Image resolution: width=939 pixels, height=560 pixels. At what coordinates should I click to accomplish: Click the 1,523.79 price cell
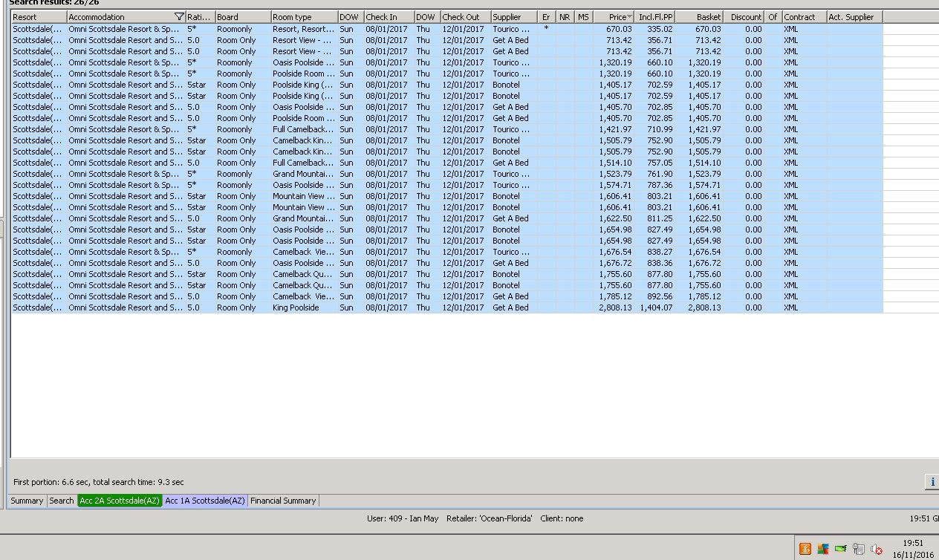click(x=615, y=174)
